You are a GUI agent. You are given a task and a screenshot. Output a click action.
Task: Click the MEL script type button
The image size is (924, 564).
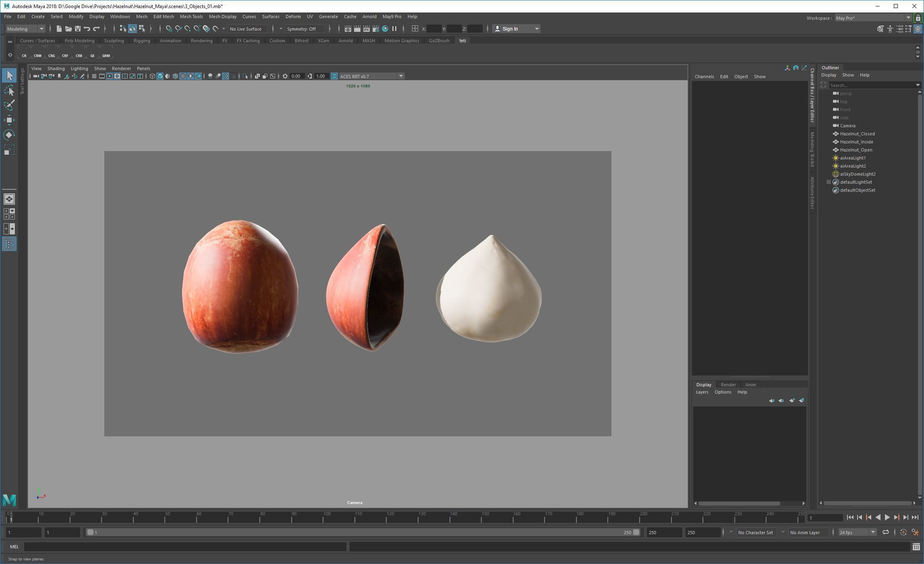click(14, 547)
